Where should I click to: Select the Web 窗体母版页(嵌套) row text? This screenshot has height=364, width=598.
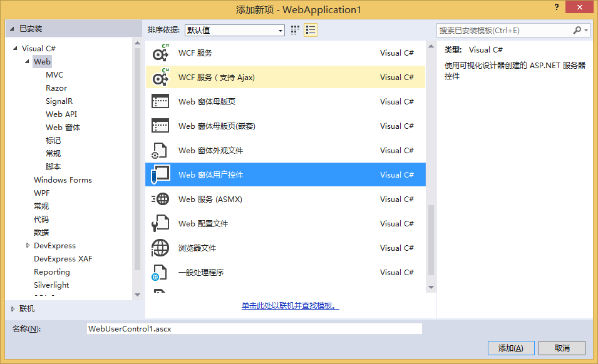[217, 126]
